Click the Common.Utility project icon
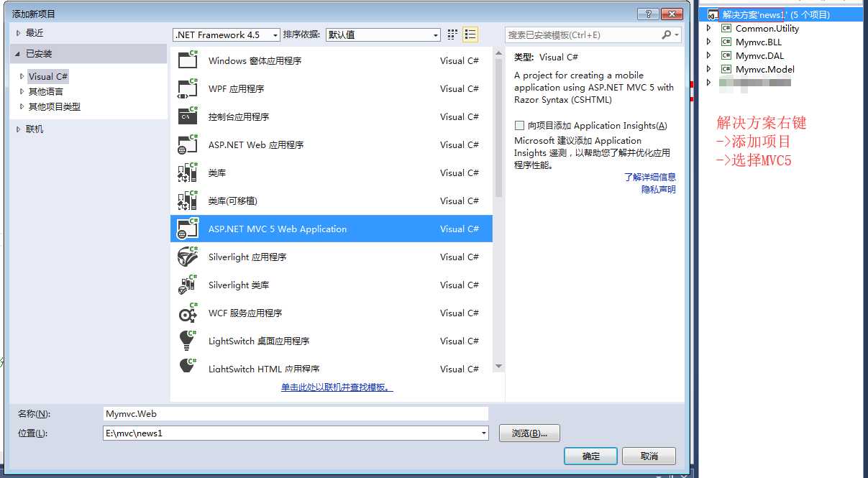Image resolution: width=868 pixels, height=478 pixels. [x=726, y=29]
